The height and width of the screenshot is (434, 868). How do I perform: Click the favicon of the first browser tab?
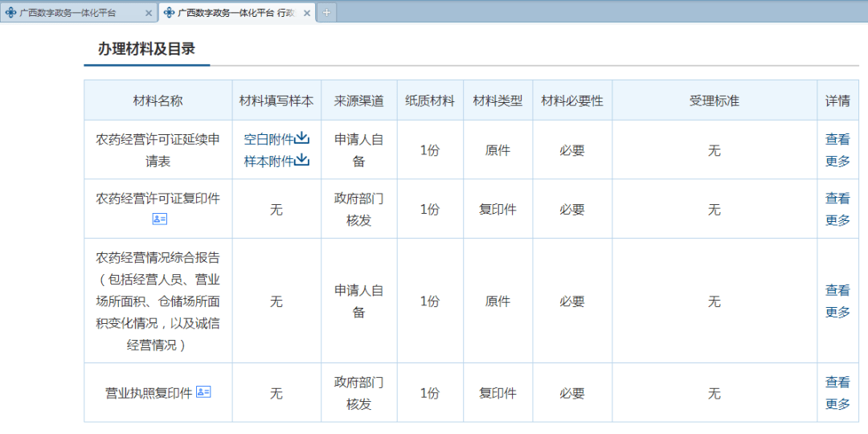(x=10, y=13)
